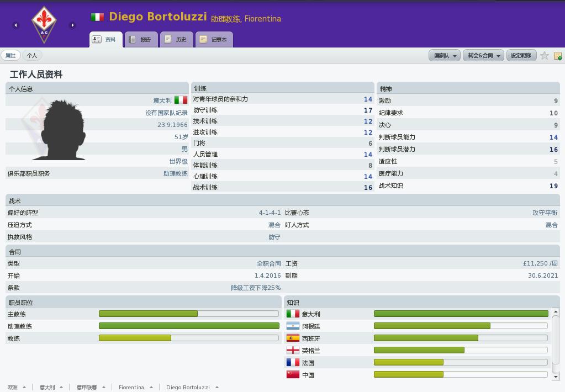Click the 助理教练 role progress bar
The image size is (565, 392).
pos(189,326)
